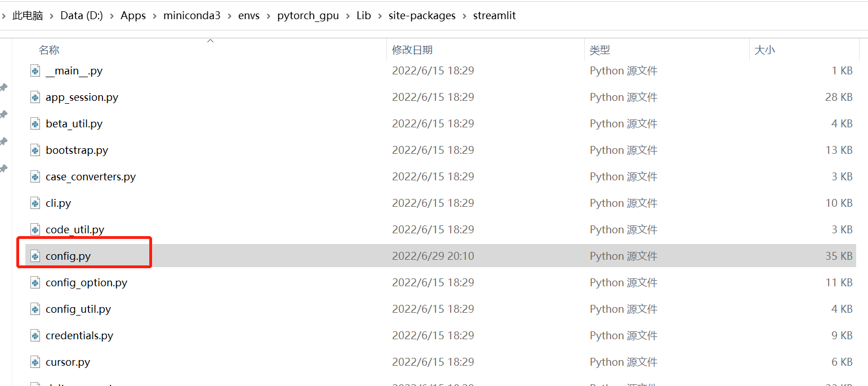This screenshot has height=386, width=868.
Task: Click the 1 KB size of __main__.py
Action: 842,71
